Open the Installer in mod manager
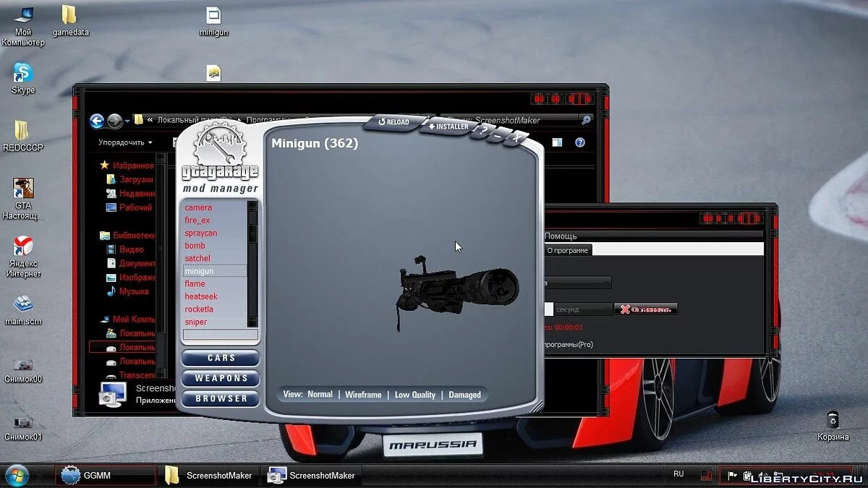This screenshot has width=868, height=488. [x=448, y=127]
